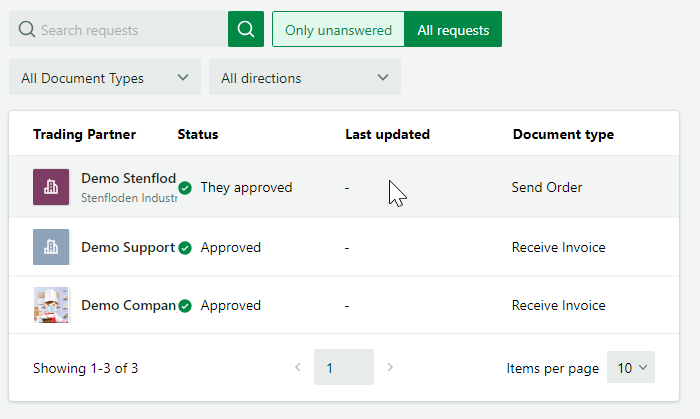Click the They approved status text
This screenshot has width=700, height=419.
[x=246, y=187]
